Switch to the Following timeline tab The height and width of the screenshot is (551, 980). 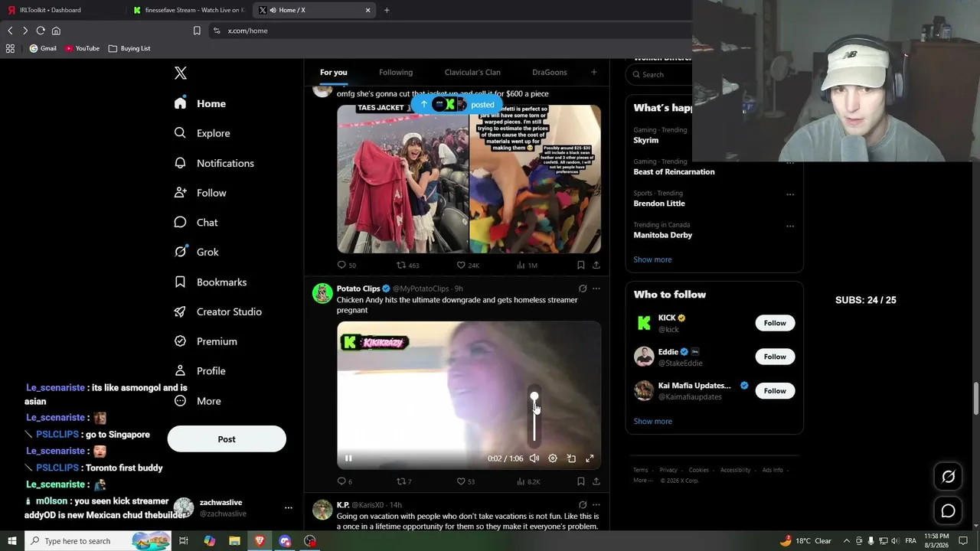[396, 72]
